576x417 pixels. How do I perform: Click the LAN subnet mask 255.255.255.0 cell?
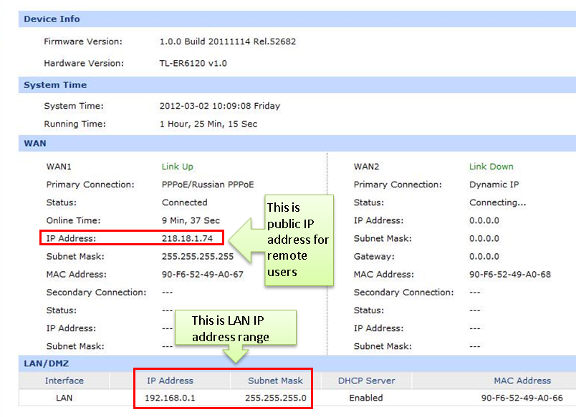276,398
